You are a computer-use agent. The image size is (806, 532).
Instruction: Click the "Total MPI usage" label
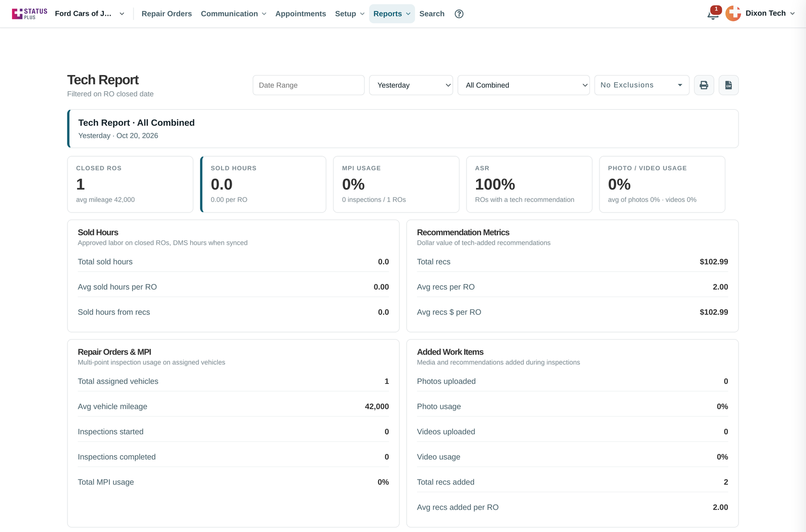pyautogui.click(x=106, y=482)
